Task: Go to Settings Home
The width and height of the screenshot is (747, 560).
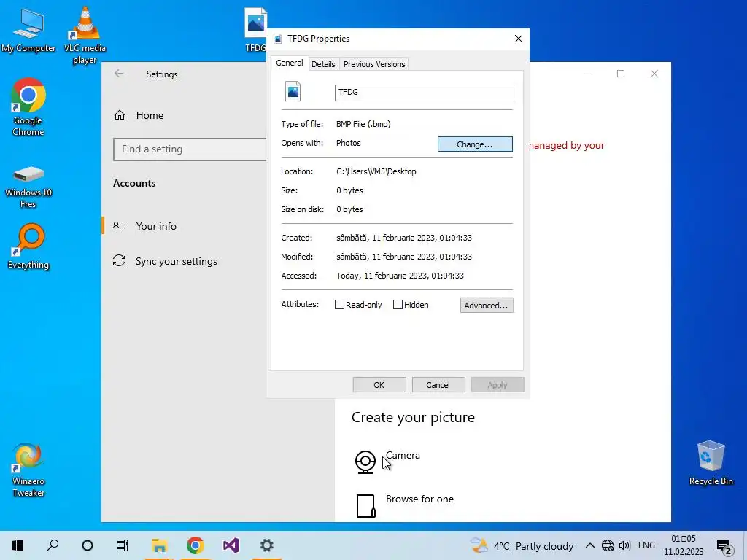Action: click(x=139, y=115)
